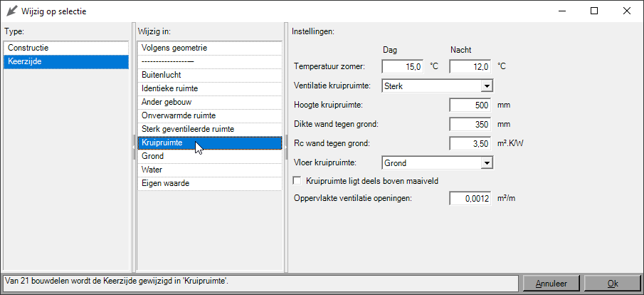The image size is (644, 295).
Task: Click the Oppervlakte ventilatie openingen field
Action: tap(470, 198)
